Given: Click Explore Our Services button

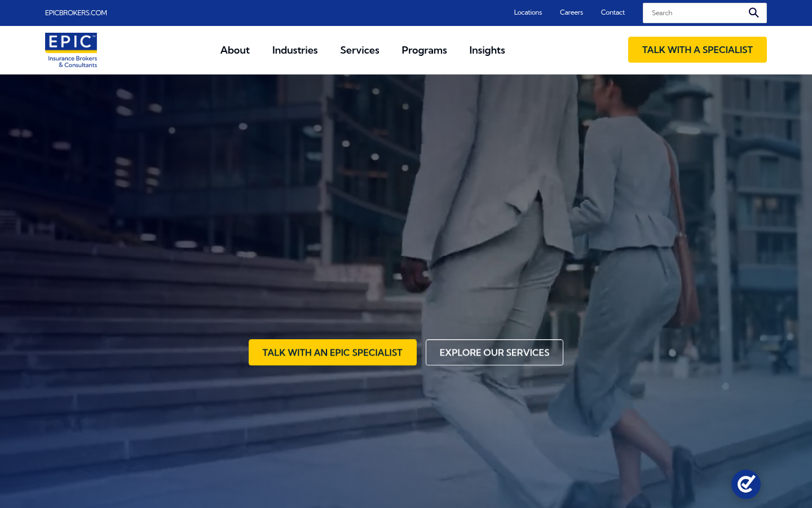Looking at the screenshot, I should 495,352.
